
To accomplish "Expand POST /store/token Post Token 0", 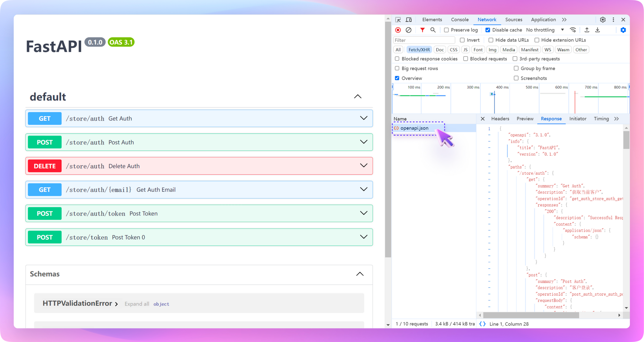I will pyautogui.click(x=199, y=237).
